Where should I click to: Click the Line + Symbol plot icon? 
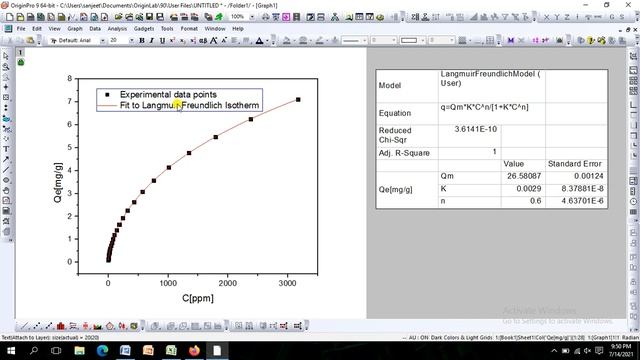pos(49,326)
